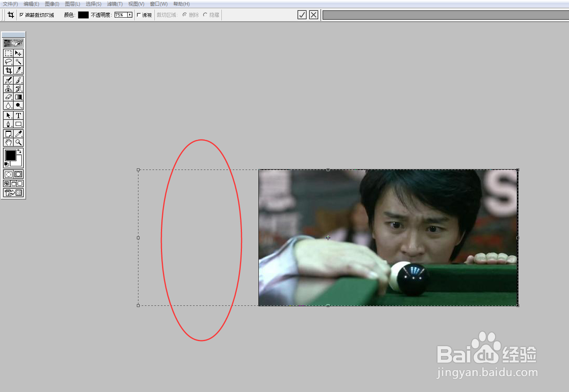Open the 编辑(E) menu
Viewport: 569px width, 392px height.
pos(31,4)
